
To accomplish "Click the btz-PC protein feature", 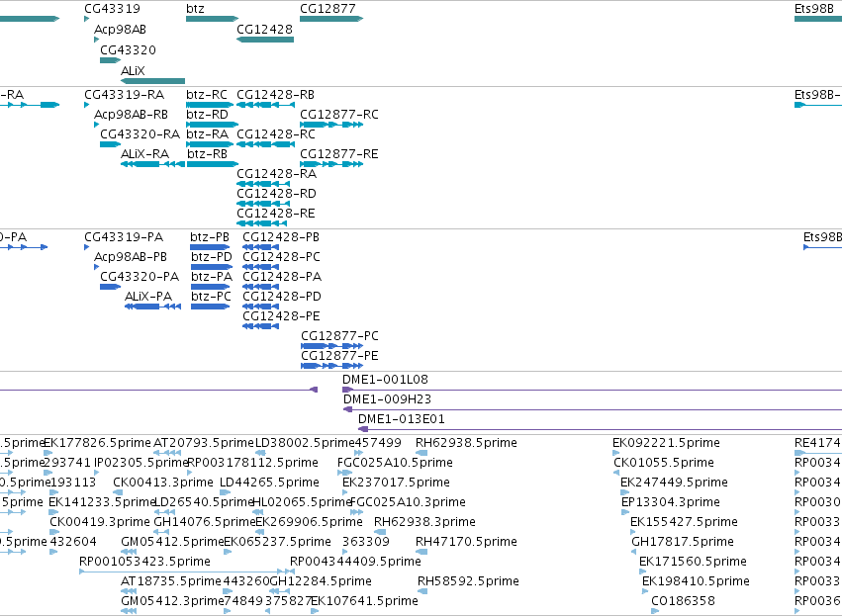I will click(210, 307).
